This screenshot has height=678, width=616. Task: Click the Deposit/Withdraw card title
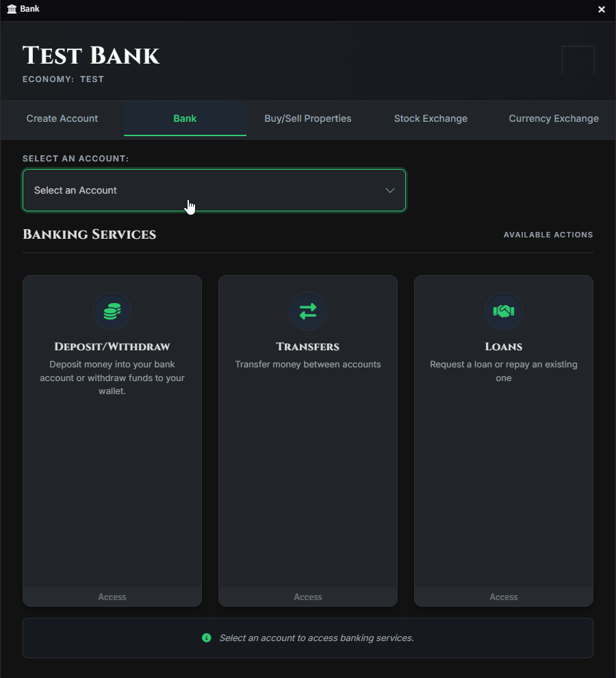point(112,346)
